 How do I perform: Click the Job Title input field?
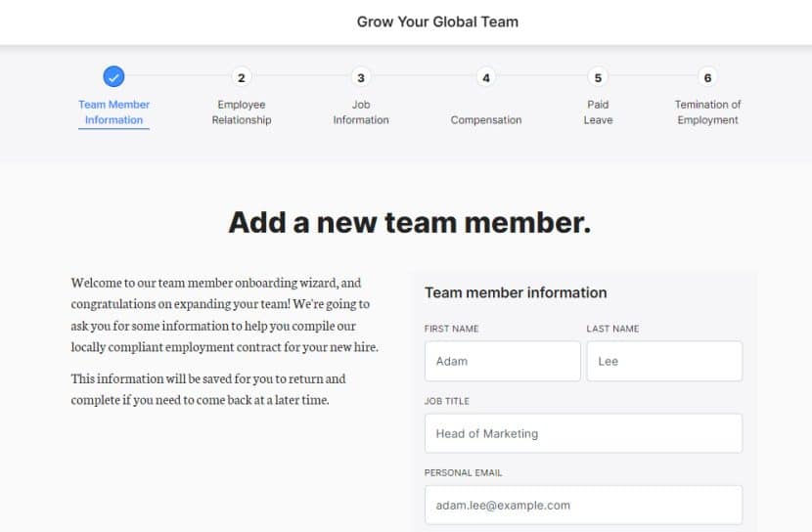[583, 433]
